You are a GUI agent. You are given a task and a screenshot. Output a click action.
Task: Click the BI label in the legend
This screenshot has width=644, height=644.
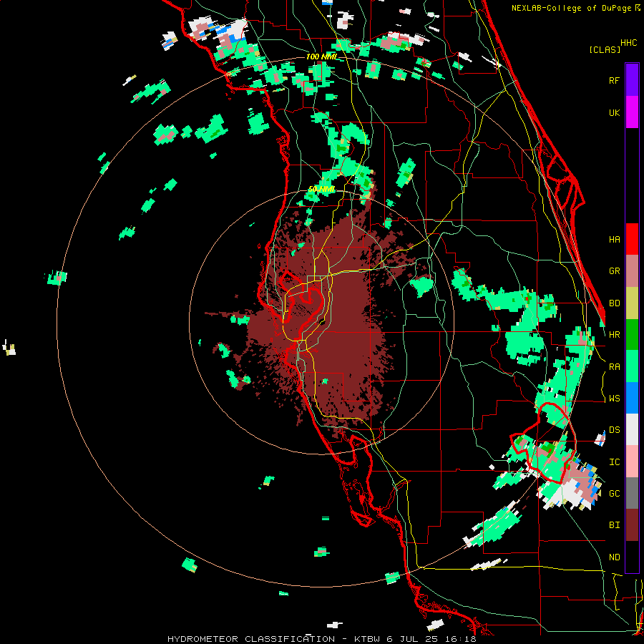click(x=614, y=525)
